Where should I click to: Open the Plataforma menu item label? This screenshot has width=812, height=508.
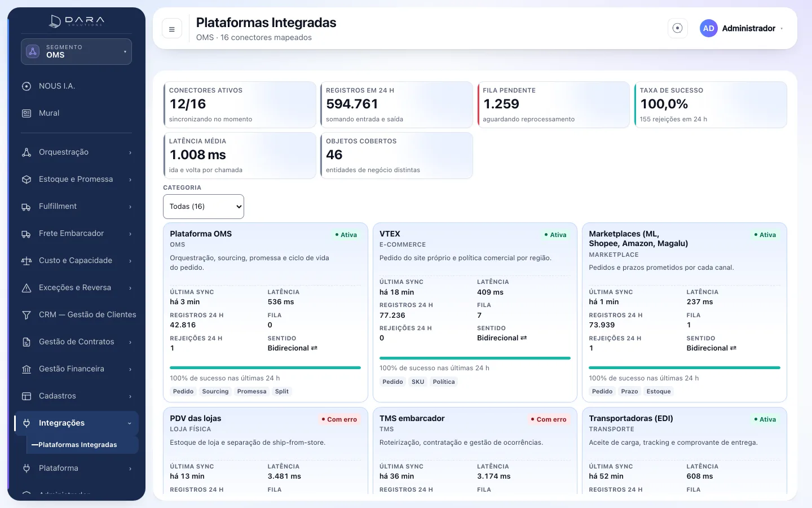point(59,468)
